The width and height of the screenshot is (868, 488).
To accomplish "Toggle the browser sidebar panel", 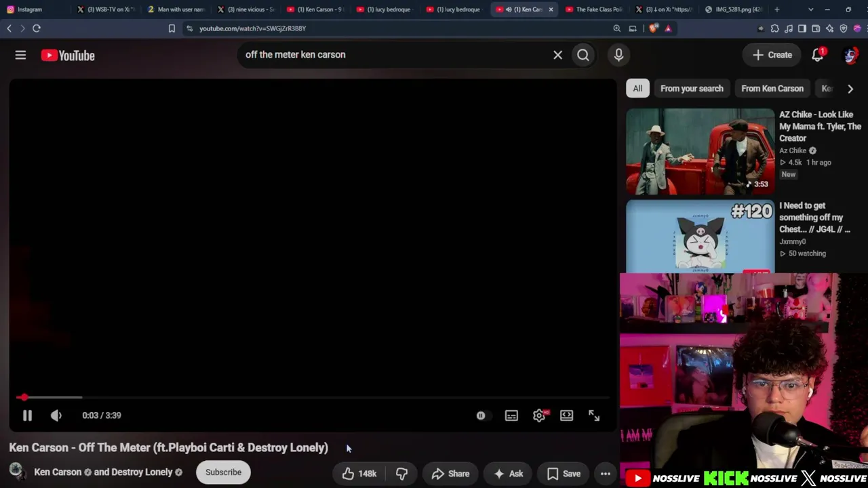I will 802,28.
